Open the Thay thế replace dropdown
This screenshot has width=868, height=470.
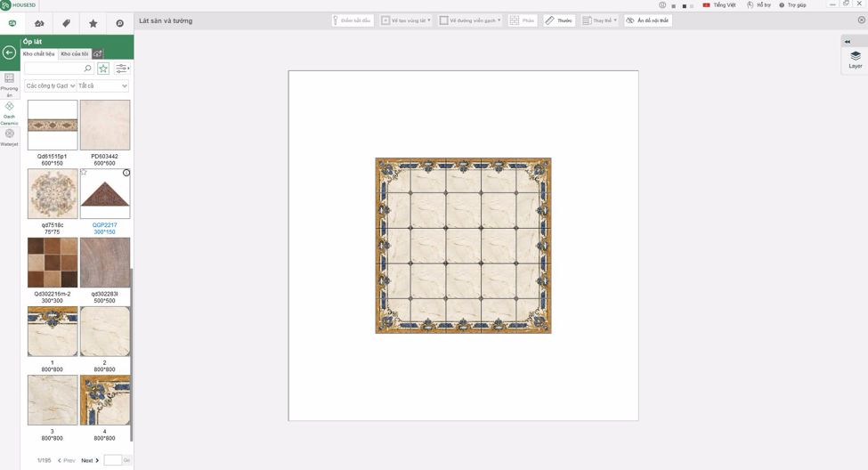(599, 20)
